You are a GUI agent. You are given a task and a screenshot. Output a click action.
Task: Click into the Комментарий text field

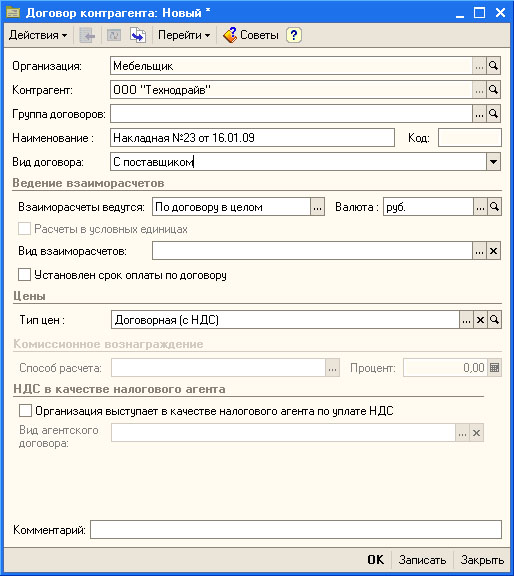tap(296, 530)
